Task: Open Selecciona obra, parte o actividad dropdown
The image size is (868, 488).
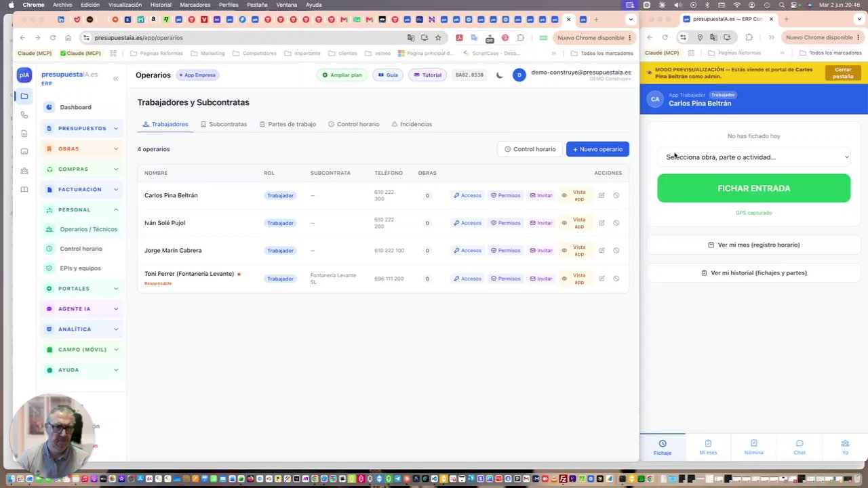Action: point(753,157)
